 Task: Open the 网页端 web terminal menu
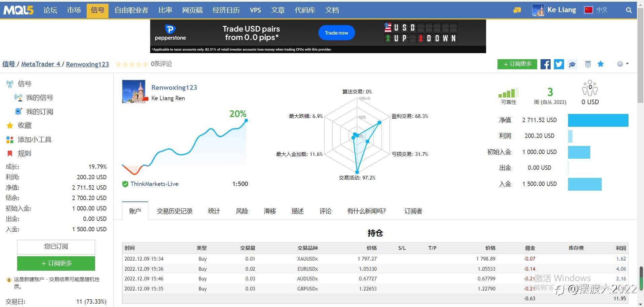[x=192, y=10]
